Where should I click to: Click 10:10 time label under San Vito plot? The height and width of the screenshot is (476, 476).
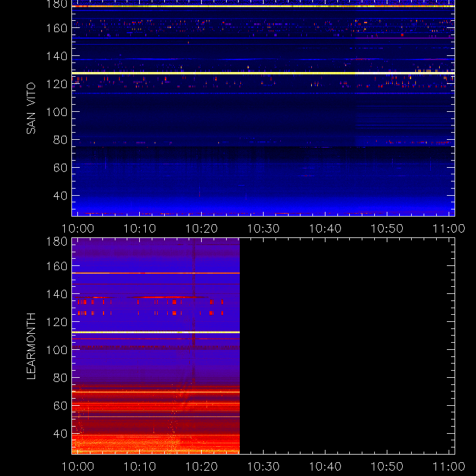(x=140, y=228)
